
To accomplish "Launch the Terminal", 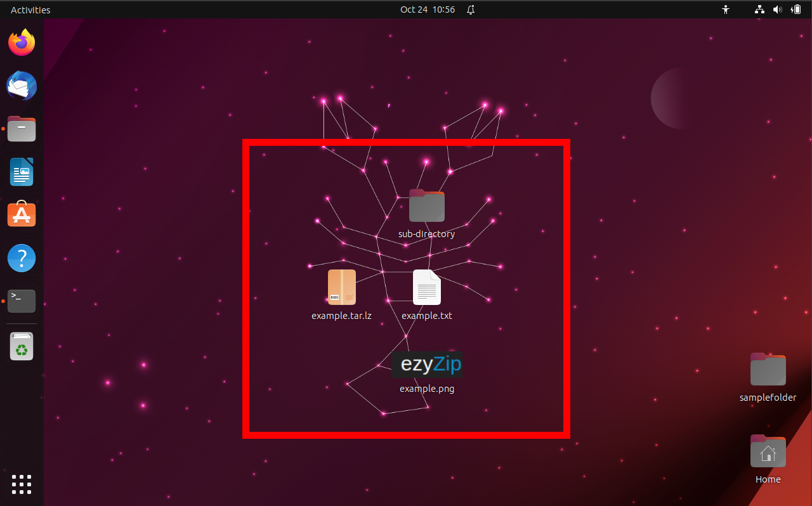I will [21, 301].
